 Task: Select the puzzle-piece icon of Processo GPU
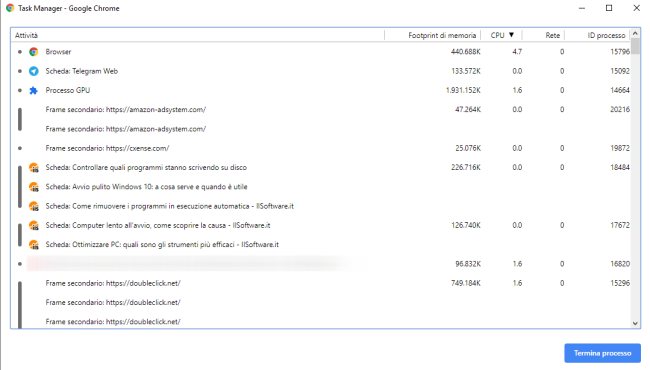[x=34, y=90]
